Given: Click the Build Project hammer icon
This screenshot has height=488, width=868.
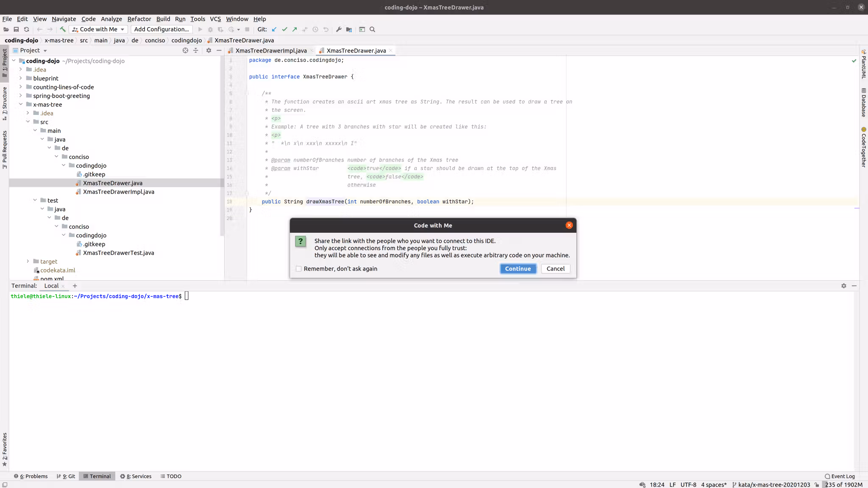Looking at the screenshot, I should coord(62,29).
